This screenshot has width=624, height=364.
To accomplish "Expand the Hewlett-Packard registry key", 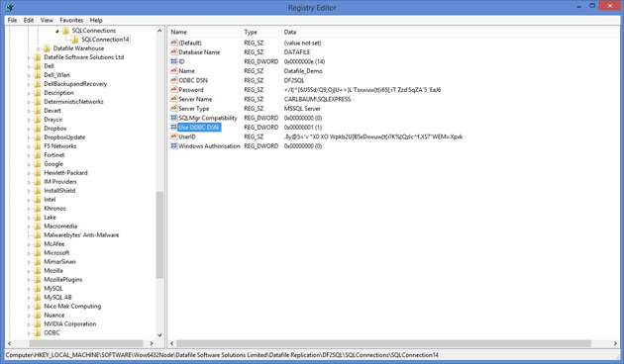I will [x=29, y=173].
